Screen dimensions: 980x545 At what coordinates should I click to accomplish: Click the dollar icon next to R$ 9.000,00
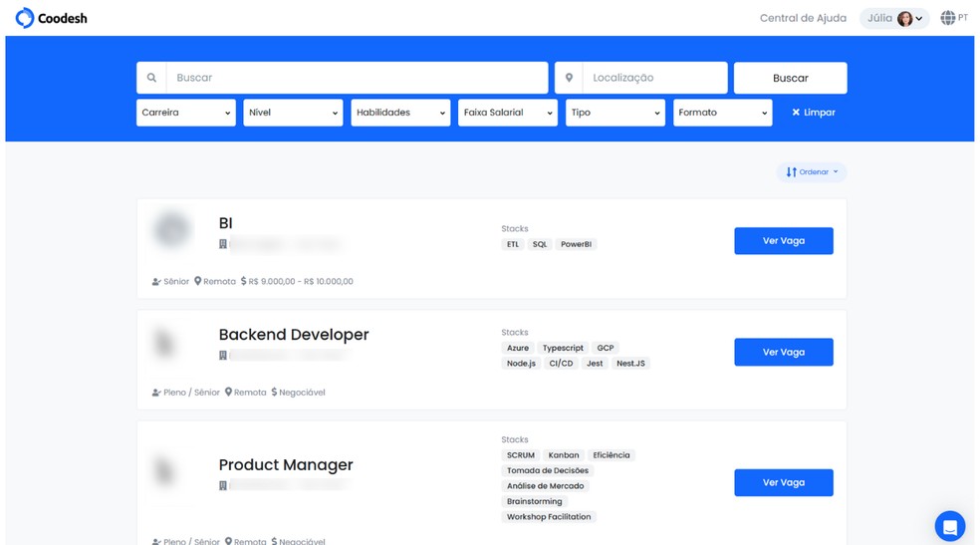[x=243, y=281]
